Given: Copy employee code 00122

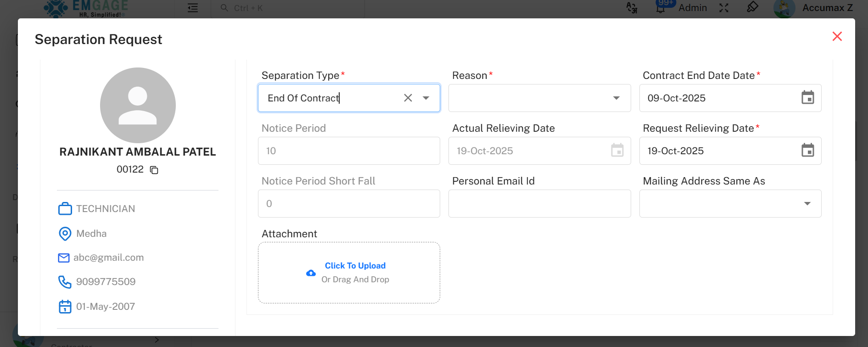Looking at the screenshot, I should tap(154, 170).
